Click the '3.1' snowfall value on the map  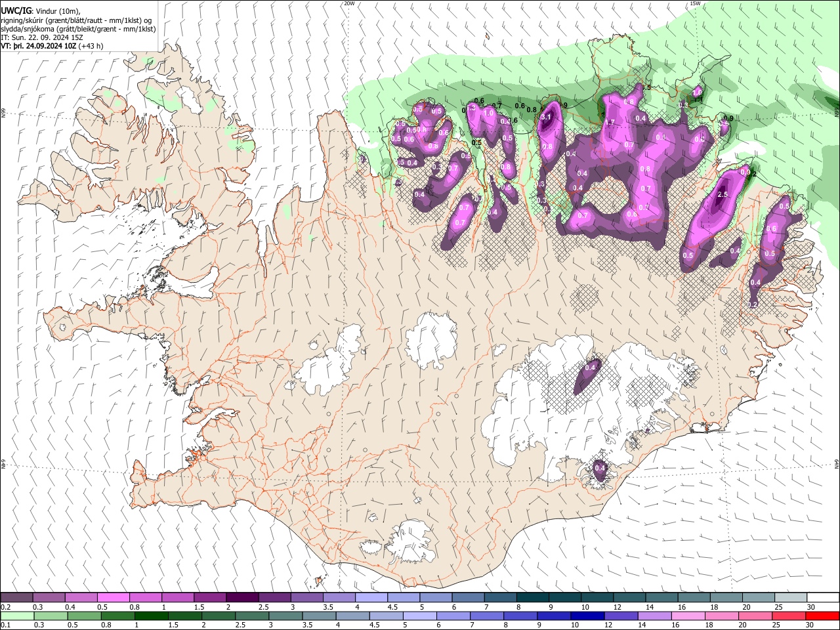(545, 117)
